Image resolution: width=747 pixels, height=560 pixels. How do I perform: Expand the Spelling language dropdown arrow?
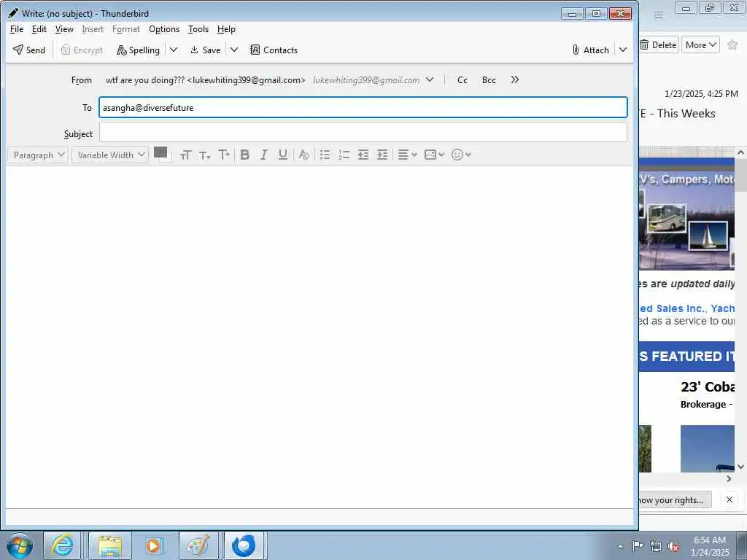pos(174,50)
